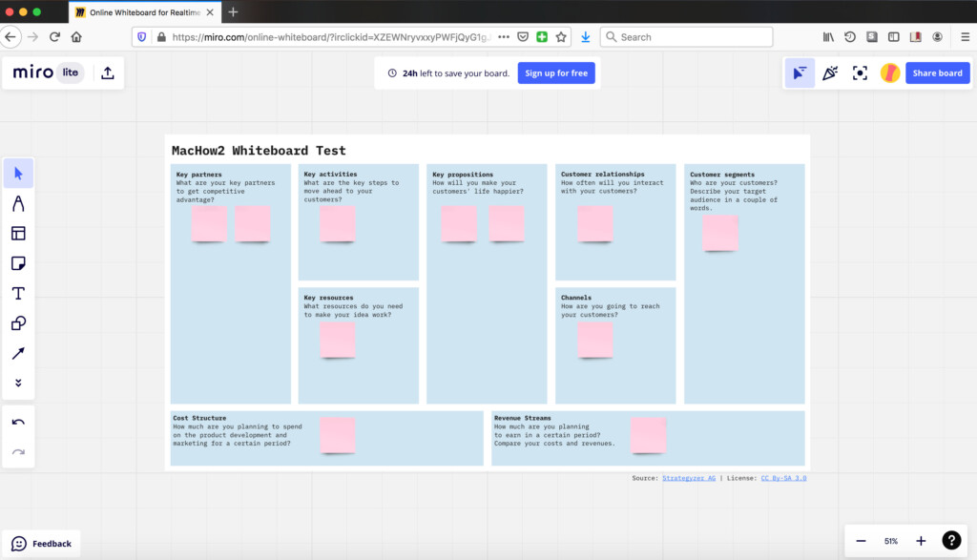
Task: Select the Pen drawing tool
Action: point(18,203)
